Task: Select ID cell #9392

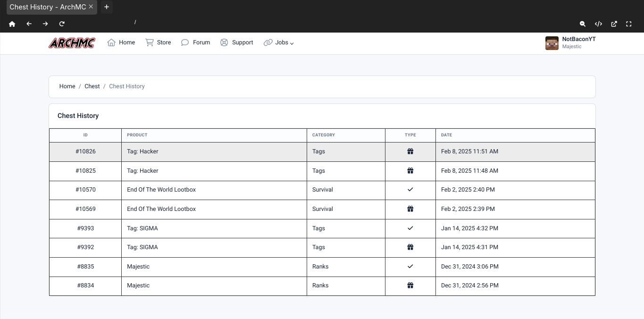Action: [85, 247]
